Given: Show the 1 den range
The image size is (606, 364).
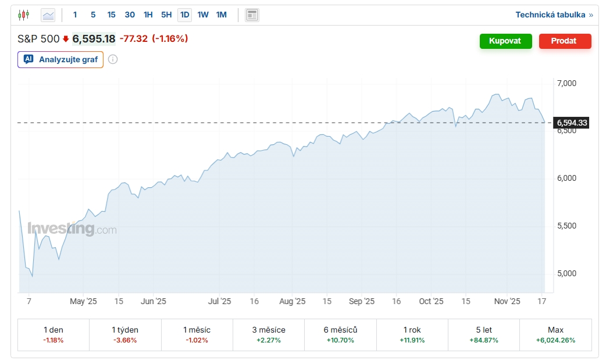Looking at the screenshot, I should point(54,334).
